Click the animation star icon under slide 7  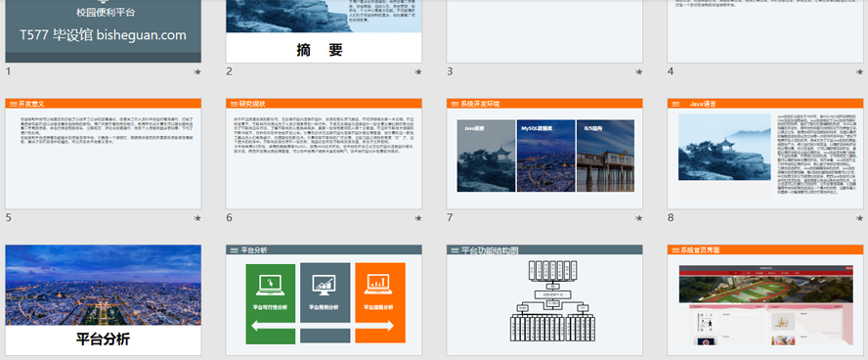(639, 219)
